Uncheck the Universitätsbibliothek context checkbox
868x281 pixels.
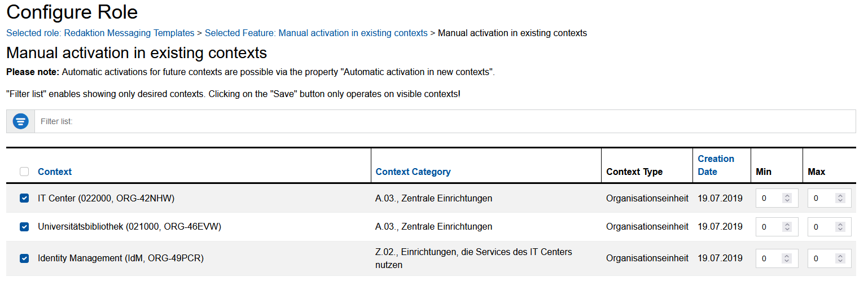[x=24, y=227]
